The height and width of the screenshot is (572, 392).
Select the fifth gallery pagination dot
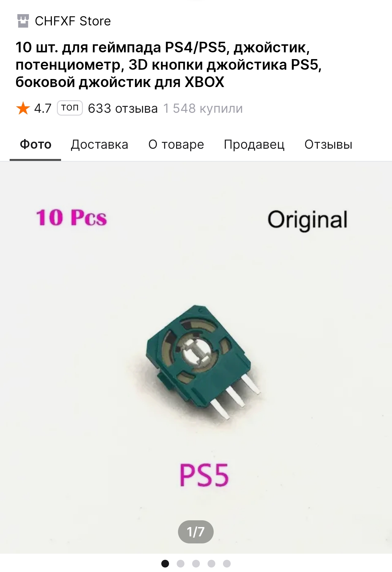coord(227,564)
